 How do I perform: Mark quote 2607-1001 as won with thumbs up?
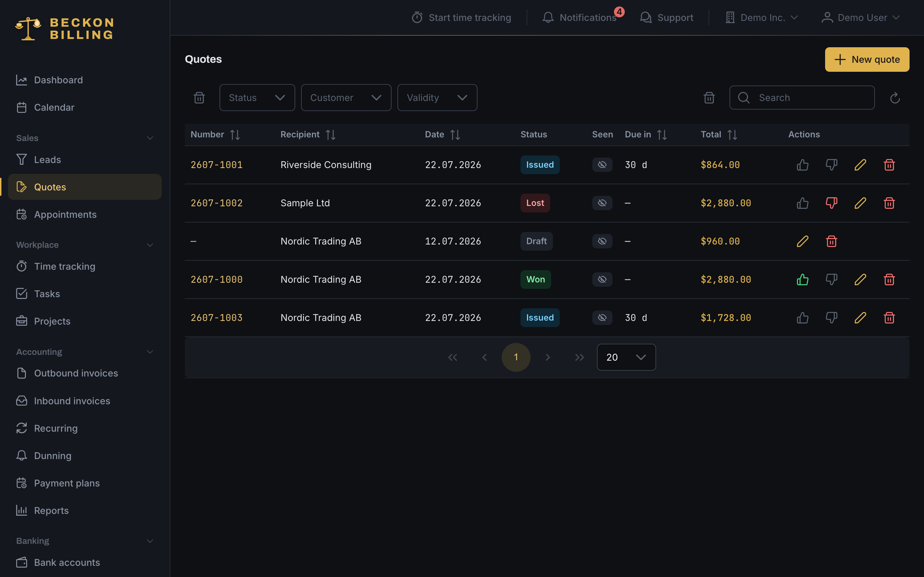pyautogui.click(x=803, y=165)
